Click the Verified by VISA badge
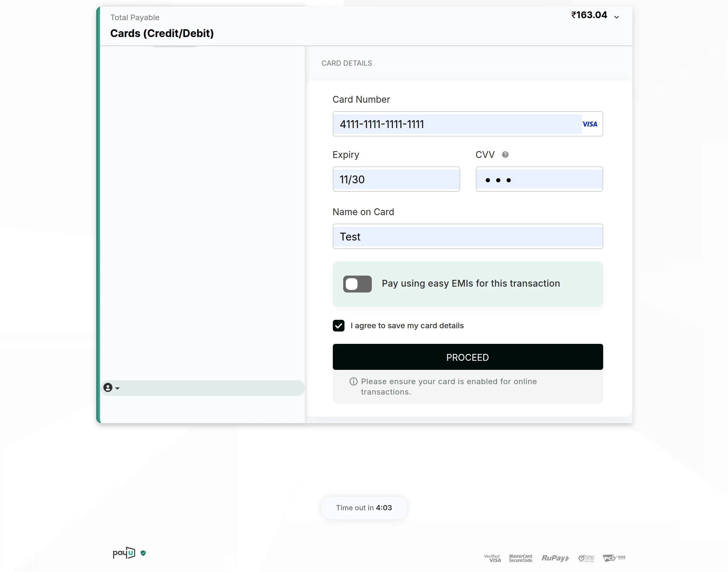 pyautogui.click(x=493, y=558)
